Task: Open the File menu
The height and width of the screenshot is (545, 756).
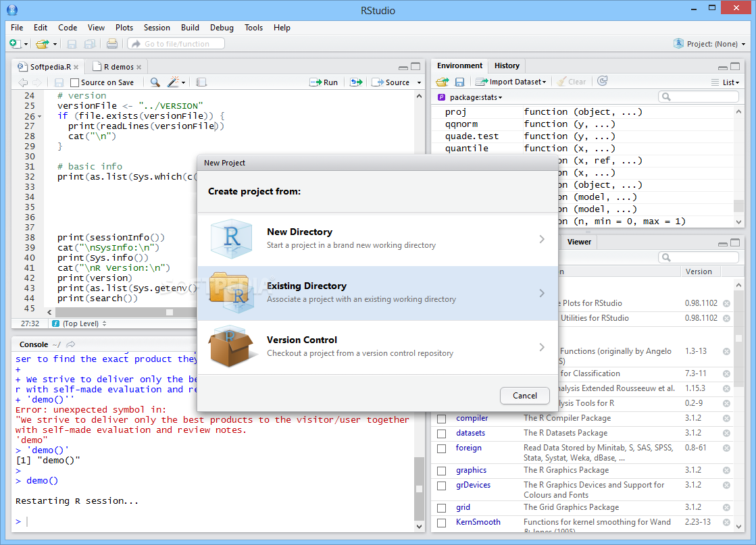Action: coord(17,28)
